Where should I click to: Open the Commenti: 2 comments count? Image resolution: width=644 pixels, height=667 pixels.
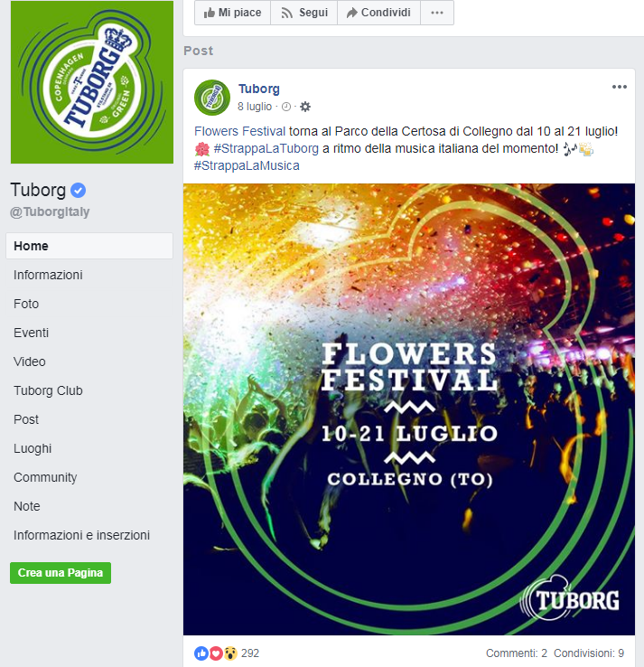pyautogui.click(x=517, y=653)
